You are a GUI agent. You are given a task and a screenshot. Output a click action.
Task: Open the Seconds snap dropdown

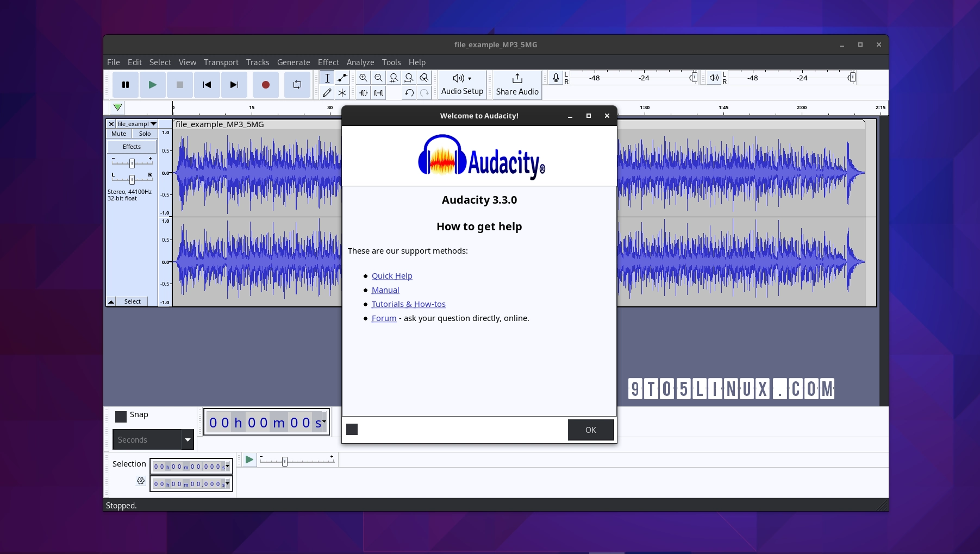[x=187, y=439]
